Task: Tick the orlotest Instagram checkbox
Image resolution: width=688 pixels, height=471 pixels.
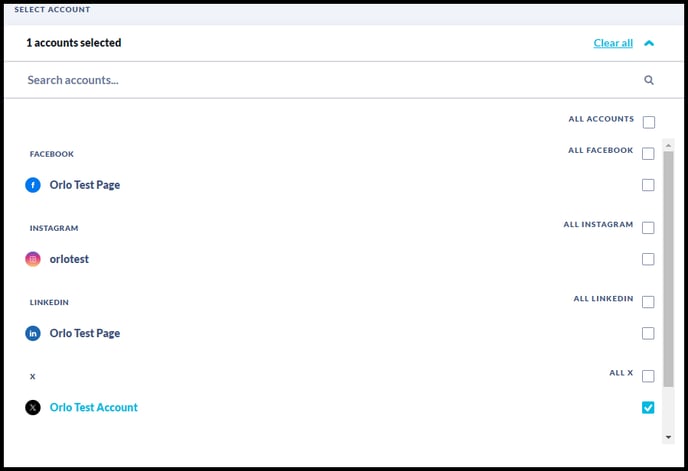Action: coord(648,259)
